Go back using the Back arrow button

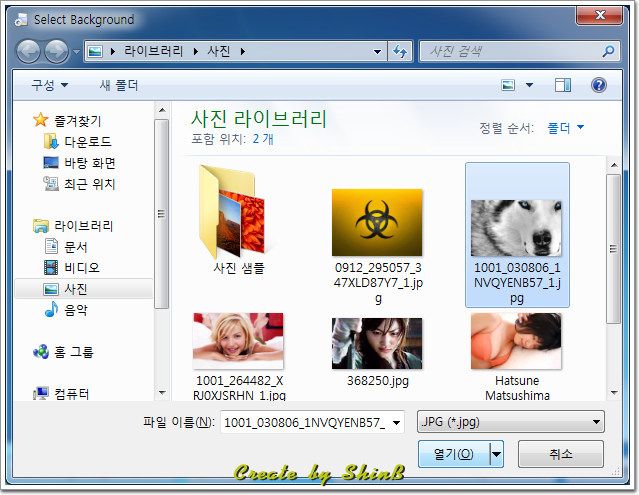tap(28, 52)
